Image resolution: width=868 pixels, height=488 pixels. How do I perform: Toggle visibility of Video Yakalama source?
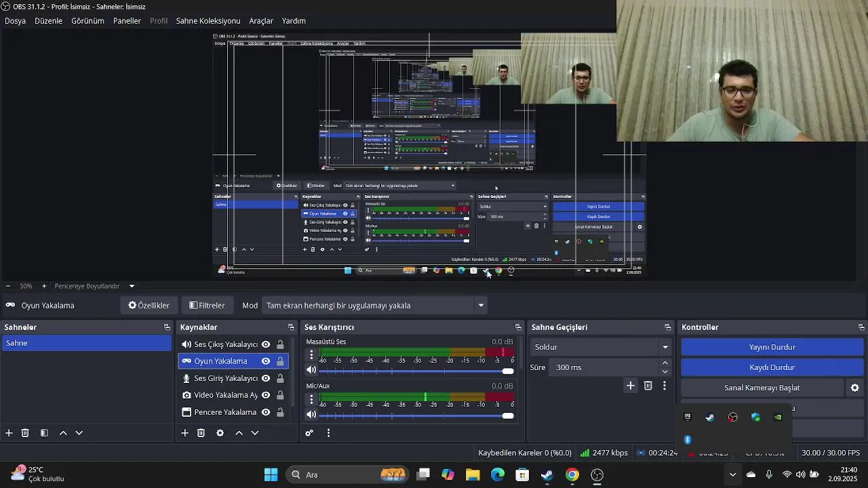(266, 395)
